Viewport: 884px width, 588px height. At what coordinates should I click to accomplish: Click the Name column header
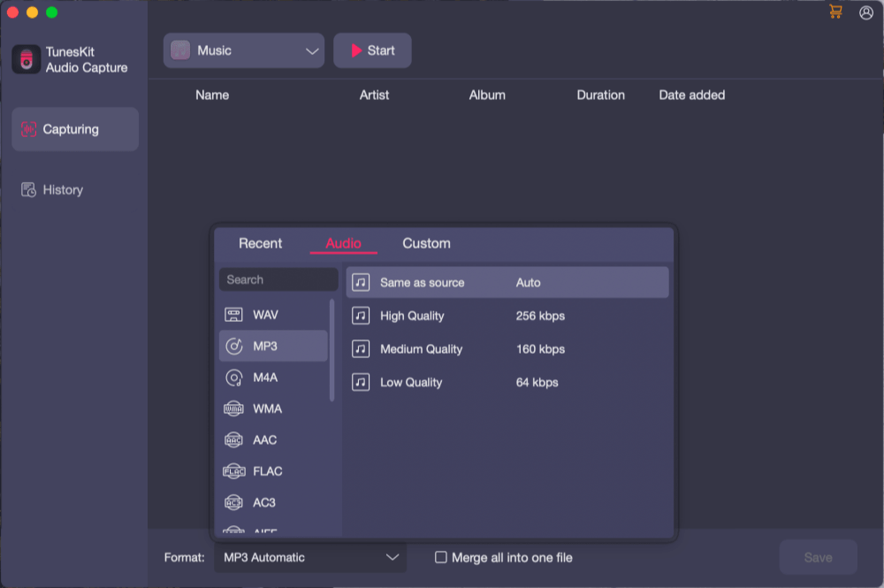click(212, 95)
